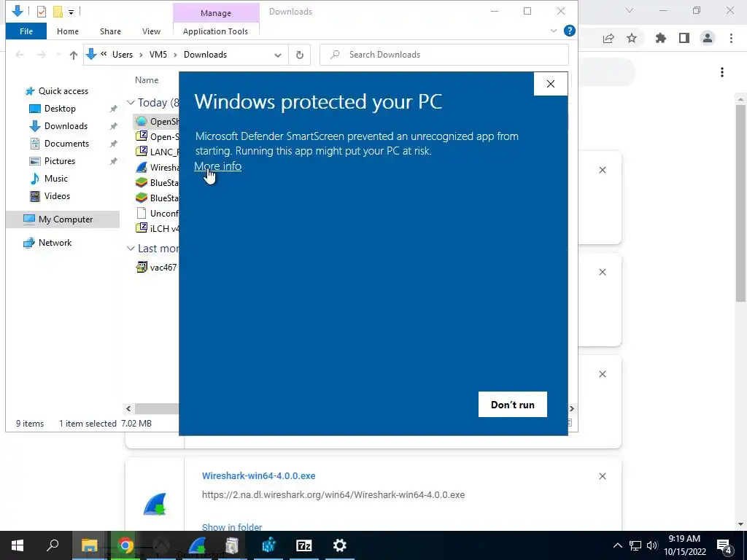Open Chrome tab search chevron

click(x=630, y=10)
